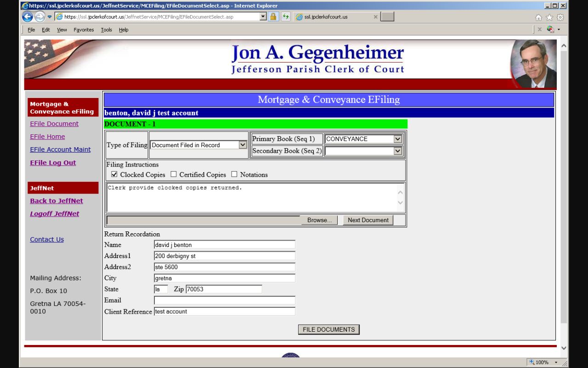Open a new blank browser tab
This screenshot has width=588, height=368.
(x=387, y=17)
